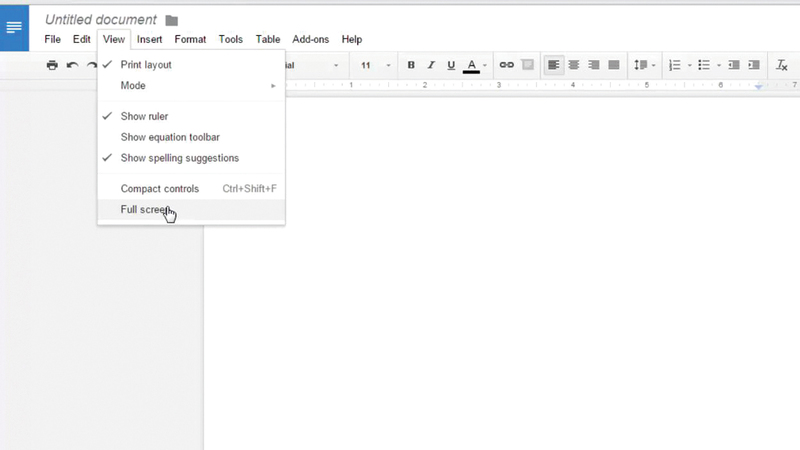The height and width of the screenshot is (450, 800).
Task: Rename the Untitled document title
Action: point(101,20)
